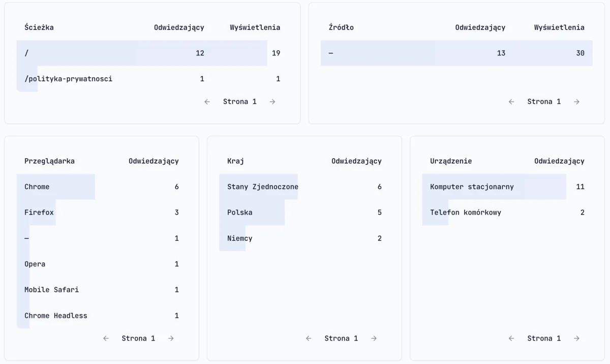
Task: Click the next page arrow under Urządzenie table
Action: [x=577, y=338]
